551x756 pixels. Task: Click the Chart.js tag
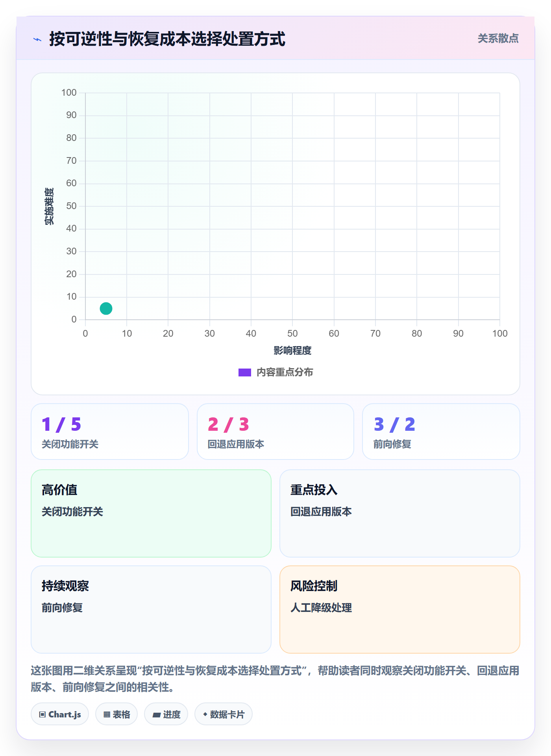pos(60,714)
